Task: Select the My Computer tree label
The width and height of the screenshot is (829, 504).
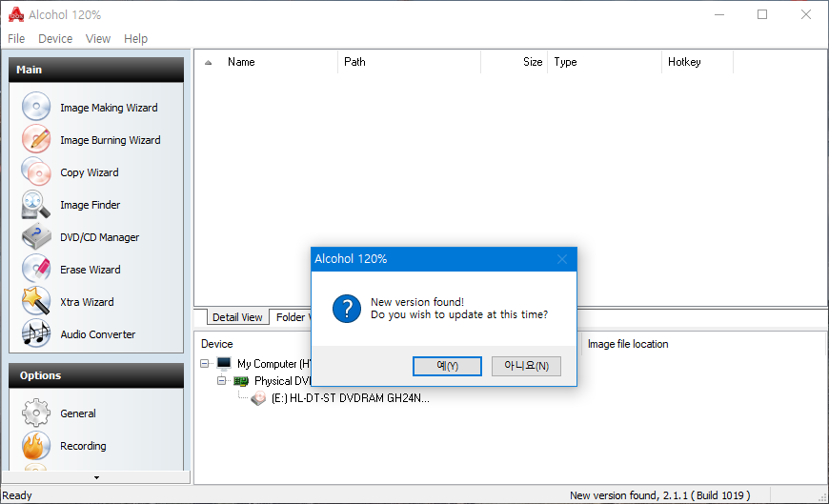Action: click(274, 364)
